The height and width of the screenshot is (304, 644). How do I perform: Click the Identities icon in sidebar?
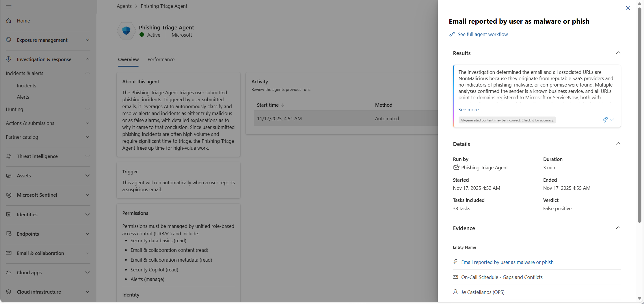coord(9,215)
